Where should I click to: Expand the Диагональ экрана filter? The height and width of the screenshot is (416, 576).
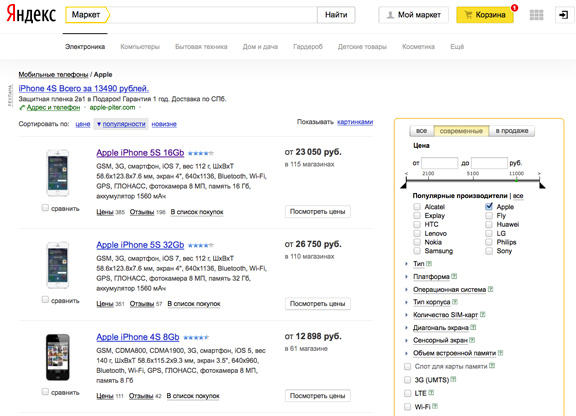click(441, 327)
